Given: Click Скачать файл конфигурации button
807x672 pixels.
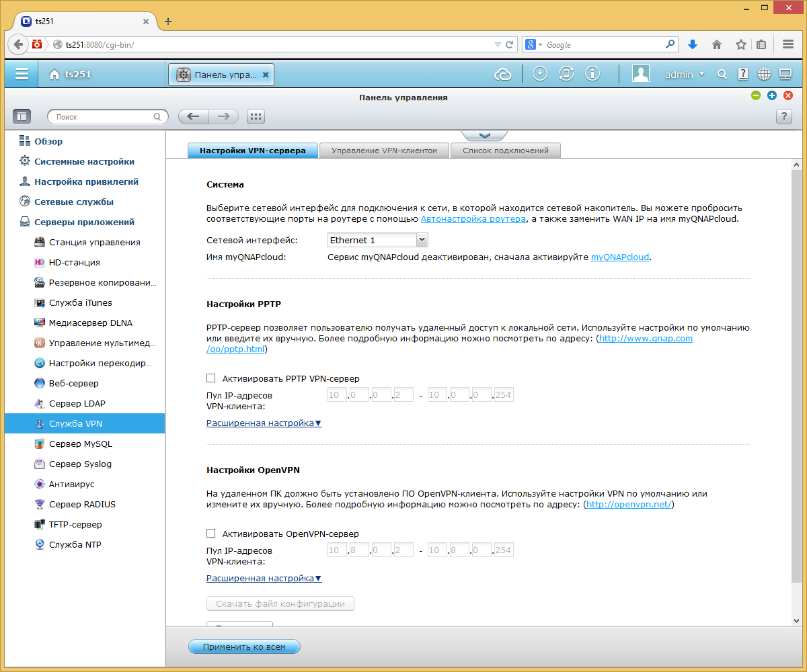Looking at the screenshot, I should (x=280, y=603).
